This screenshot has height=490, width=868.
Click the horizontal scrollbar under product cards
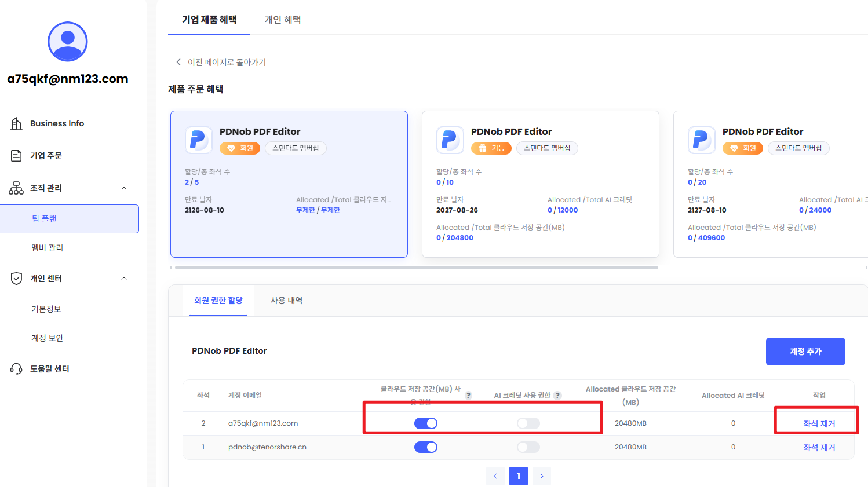[x=417, y=268]
